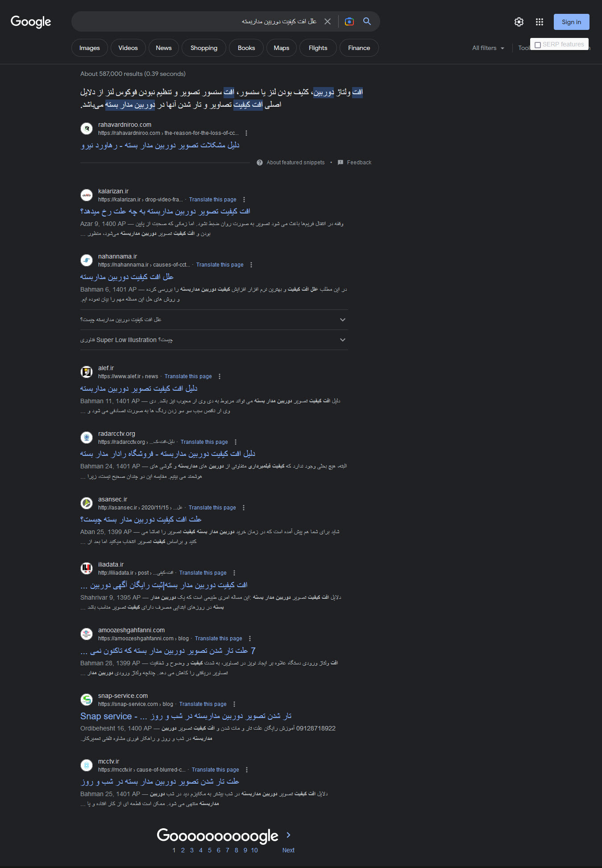Click the Sign in button
Screen dimensions: 602x868
pyautogui.click(x=571, y=22)
